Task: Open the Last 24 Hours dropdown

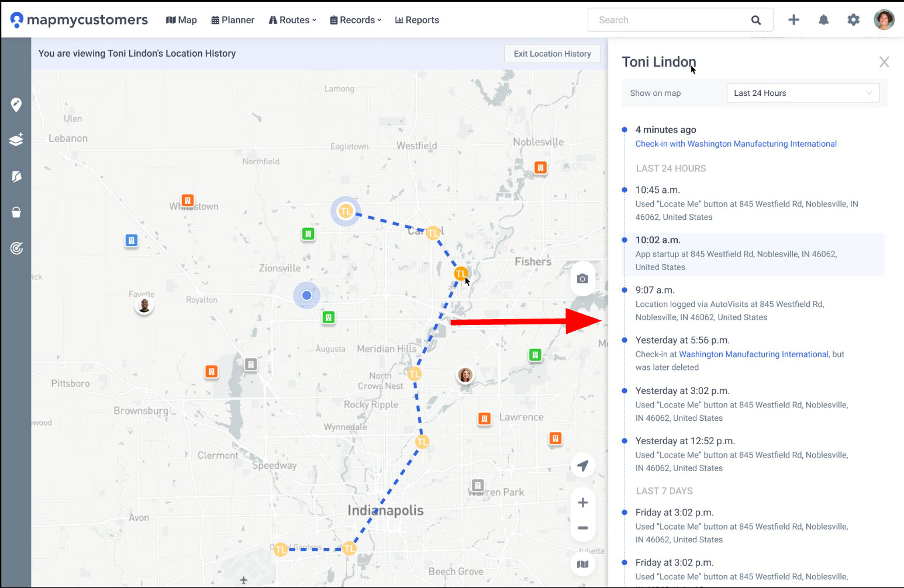Action: coord(803,93)
